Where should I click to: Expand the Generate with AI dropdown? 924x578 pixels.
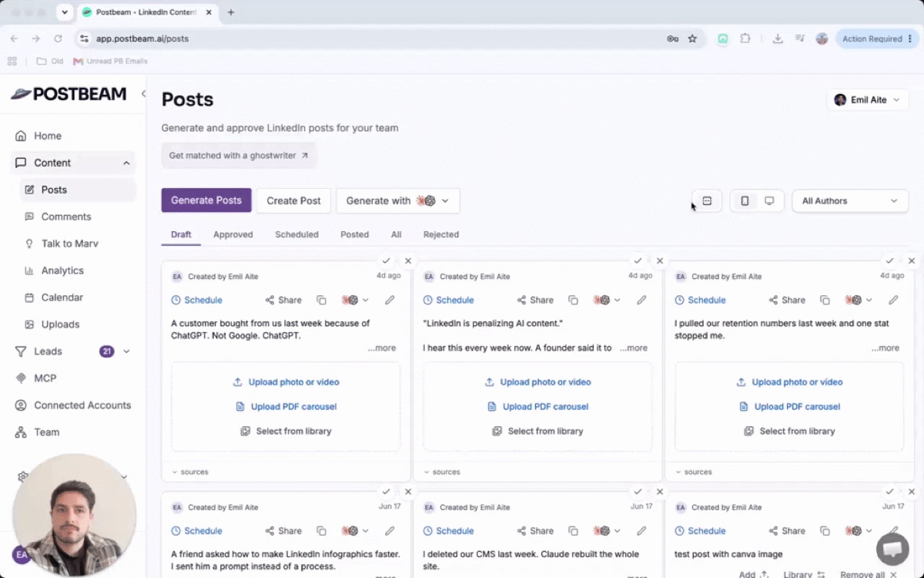coord(398,200)
